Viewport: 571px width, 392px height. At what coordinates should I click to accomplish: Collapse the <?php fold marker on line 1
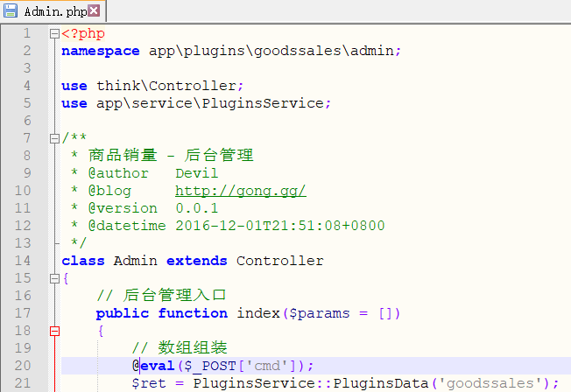54,34
